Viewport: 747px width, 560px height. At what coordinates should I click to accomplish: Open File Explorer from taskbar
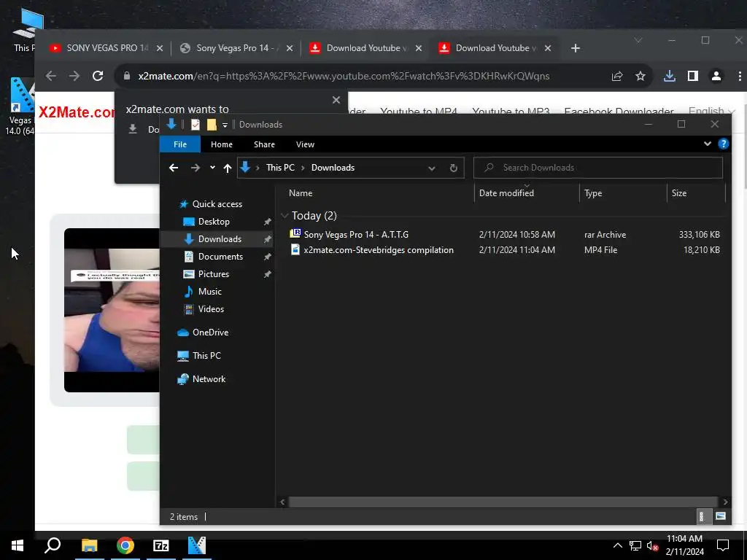[x=89, y=545]
